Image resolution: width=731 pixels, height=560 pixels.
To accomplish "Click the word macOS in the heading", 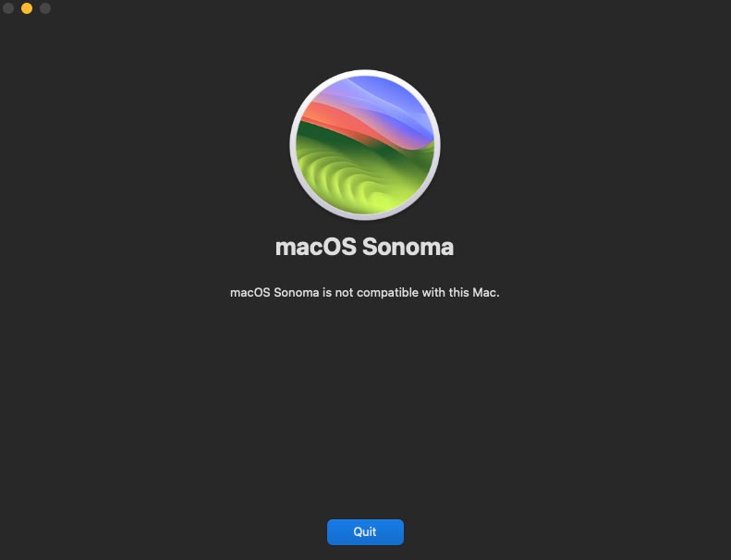I will [316, 247].
